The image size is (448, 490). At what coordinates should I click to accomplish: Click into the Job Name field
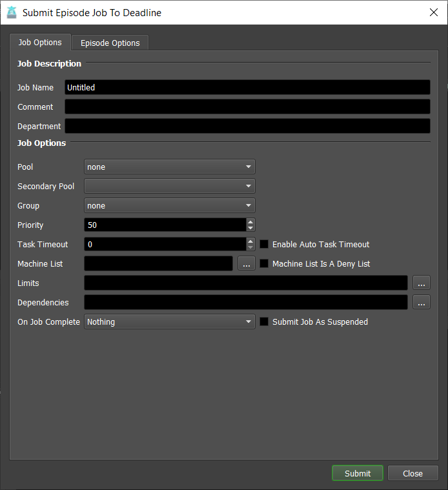[247, 88]
